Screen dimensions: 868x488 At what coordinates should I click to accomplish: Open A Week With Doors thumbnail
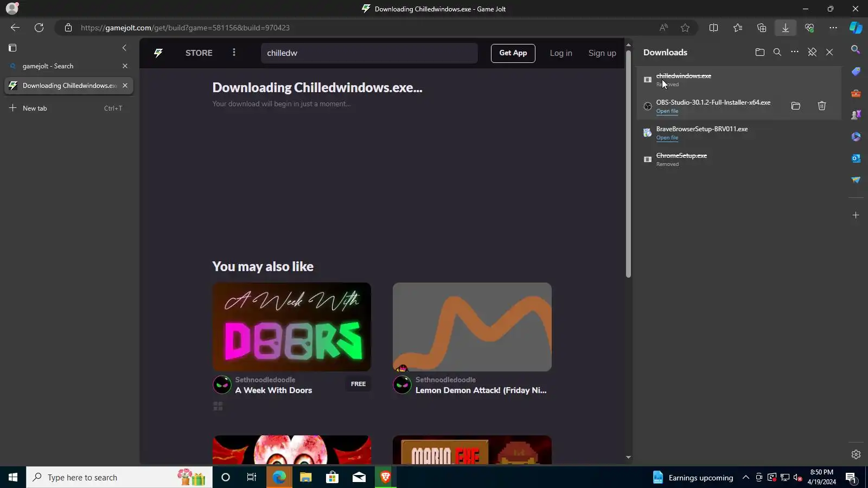click(292, 327)
